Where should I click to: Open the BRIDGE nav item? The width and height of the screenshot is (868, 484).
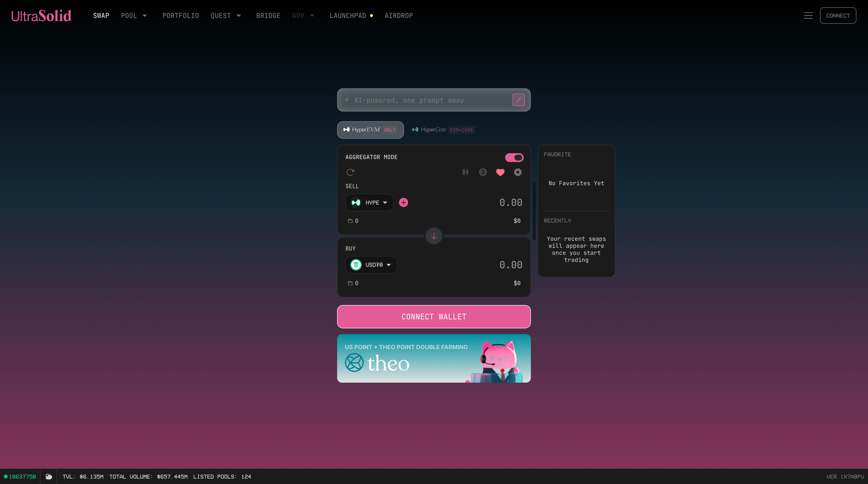pyautogui.click(x=268, y=16)
